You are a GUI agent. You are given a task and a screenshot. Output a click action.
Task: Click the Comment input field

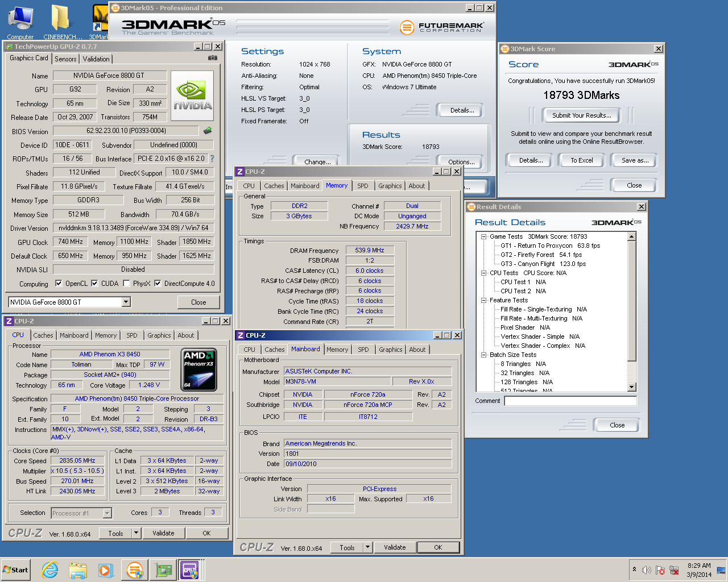[x=570, y=401]
